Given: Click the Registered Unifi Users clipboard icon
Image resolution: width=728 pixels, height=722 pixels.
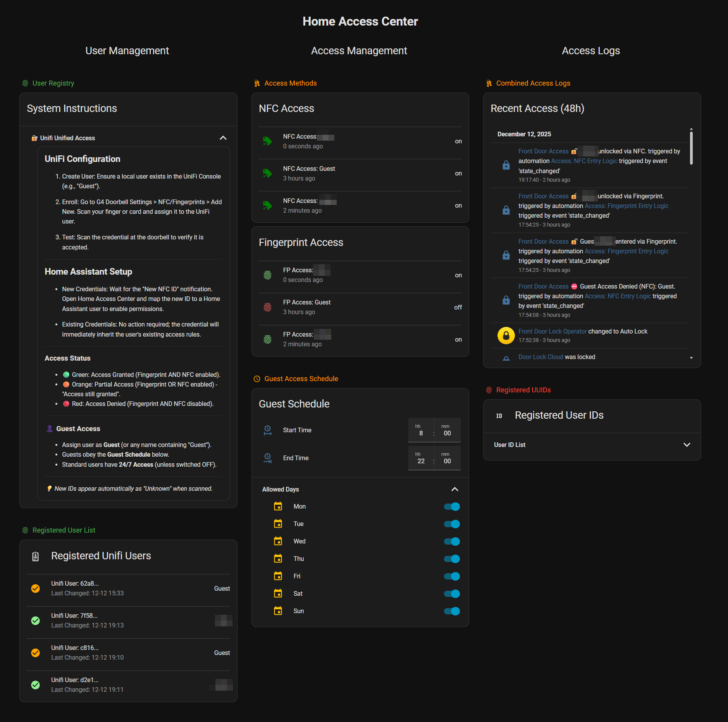Looking at the screenshot, I should click(x=35, y=556).
